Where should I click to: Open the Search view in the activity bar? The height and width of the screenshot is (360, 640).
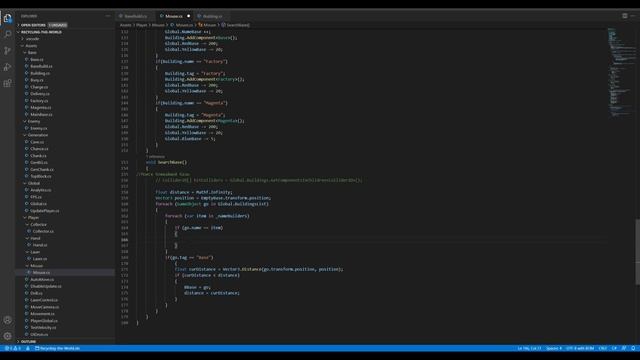(8, 34)
